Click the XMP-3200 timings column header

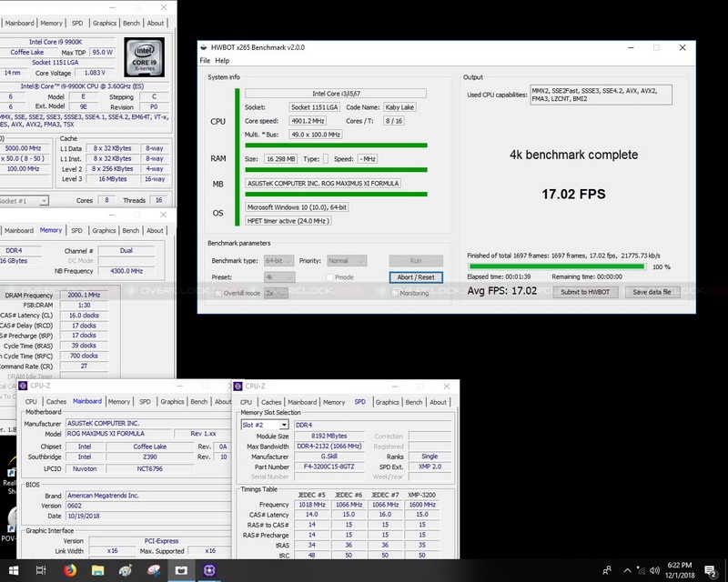[421, 495]
